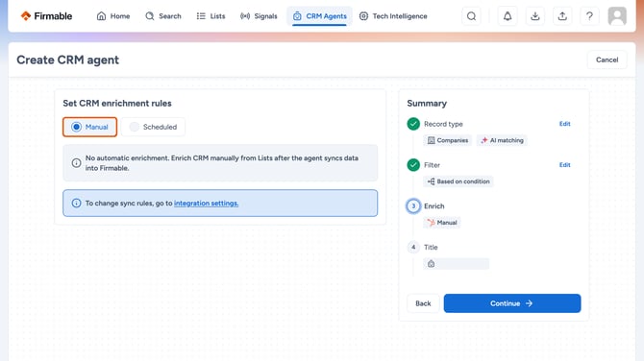Click the Firmable logo
This screenshot has height=361, width=644.
[x=46, y=16]
